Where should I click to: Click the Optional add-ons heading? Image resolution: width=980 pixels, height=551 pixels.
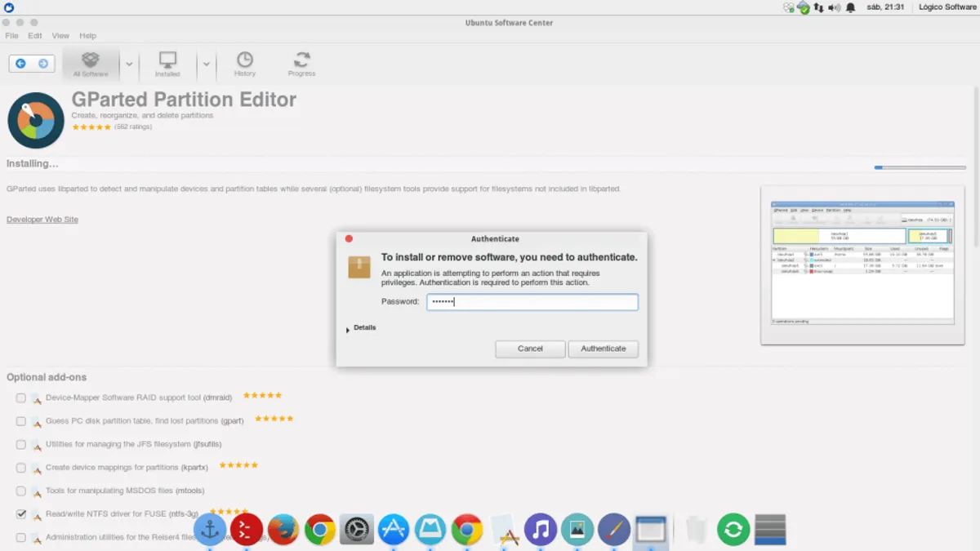[x=47, y=378]
